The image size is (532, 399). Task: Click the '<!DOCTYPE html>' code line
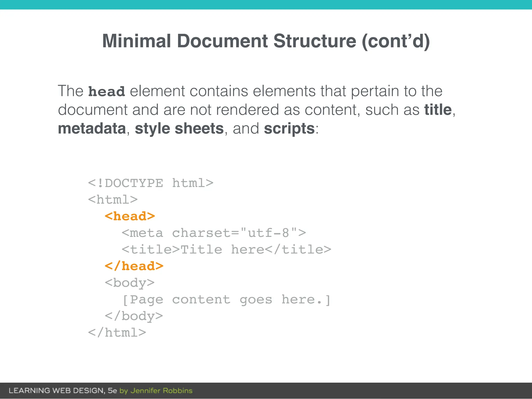[x=151, y=183]
